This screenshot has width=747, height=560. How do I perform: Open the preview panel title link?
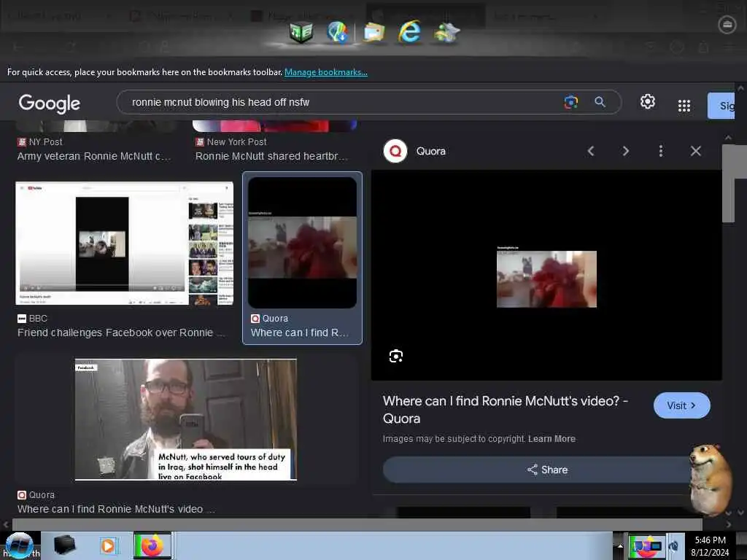tap(505, 410)
